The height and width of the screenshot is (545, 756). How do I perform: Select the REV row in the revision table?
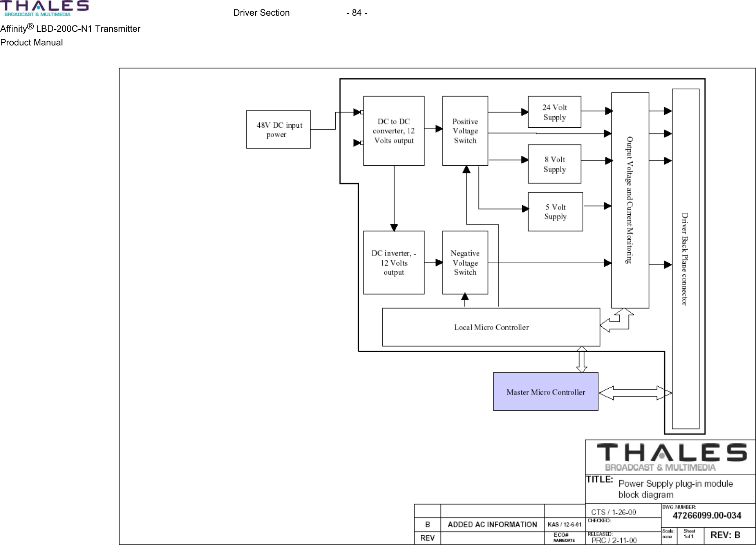click(427, 538)
